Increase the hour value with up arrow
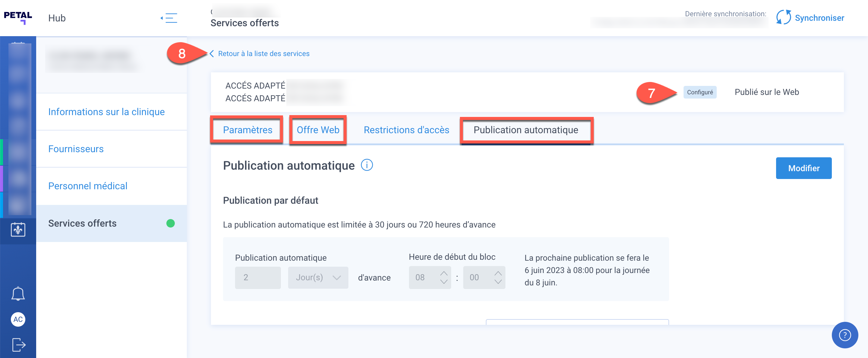 (444, 273)
